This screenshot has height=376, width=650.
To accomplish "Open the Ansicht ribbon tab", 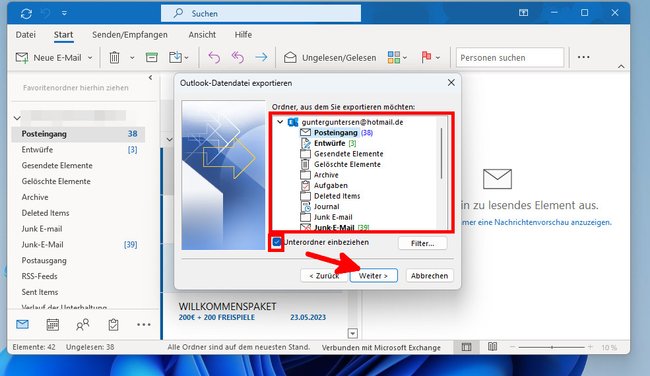I will (x=202, y=35).
